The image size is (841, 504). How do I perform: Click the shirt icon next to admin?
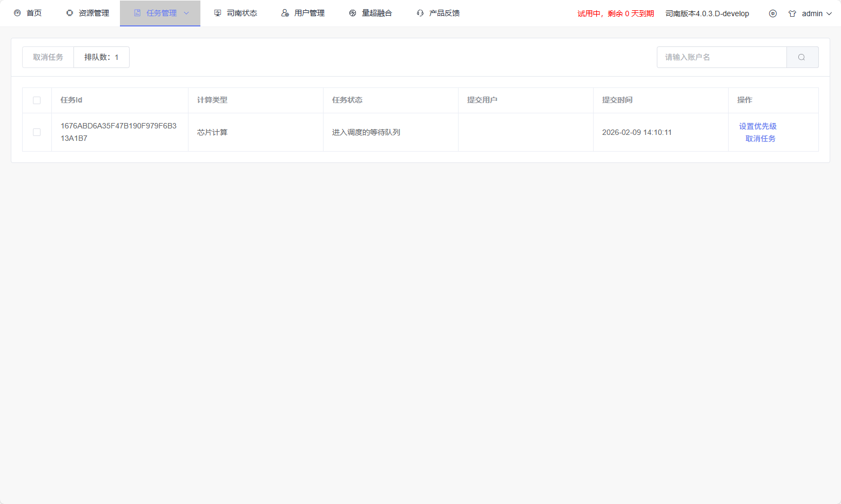tap(792, 13)
